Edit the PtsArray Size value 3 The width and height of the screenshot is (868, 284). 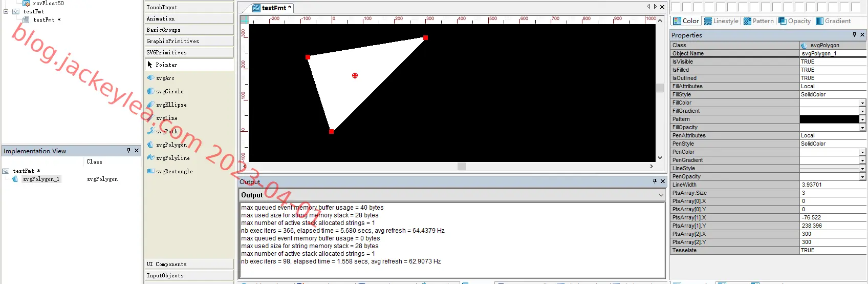coord(833,193)
